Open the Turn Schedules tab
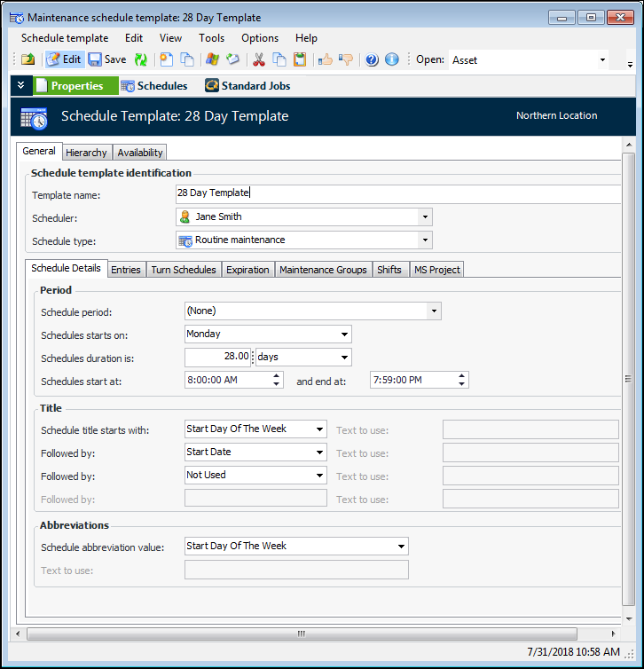644x669 pixels. (183, 270)
